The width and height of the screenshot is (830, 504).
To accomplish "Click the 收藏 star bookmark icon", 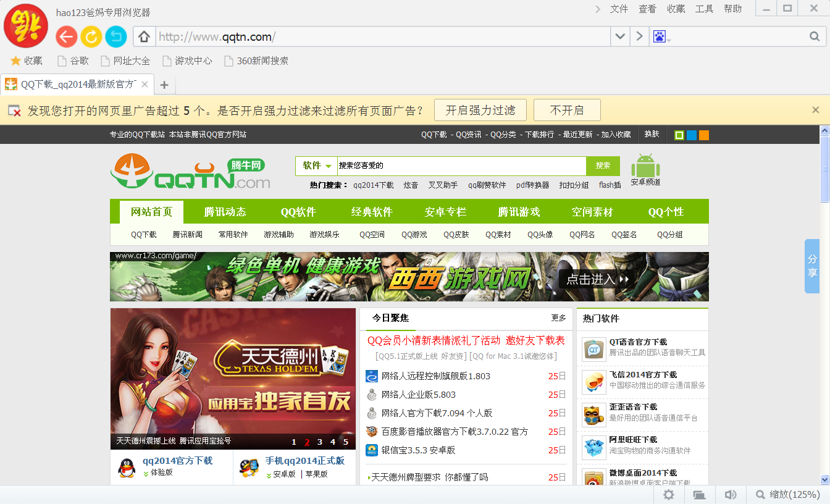I will coord(15,61).
